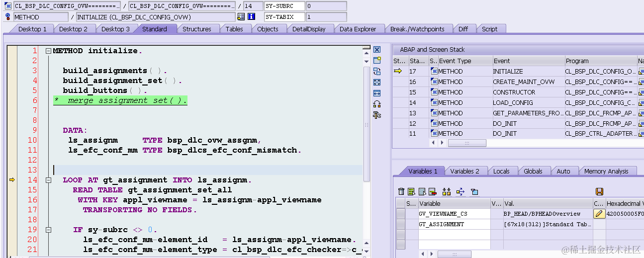Click the maximize horizontally tool icon
This screenshot has width=644, height=258.
[x=377, y=93]
